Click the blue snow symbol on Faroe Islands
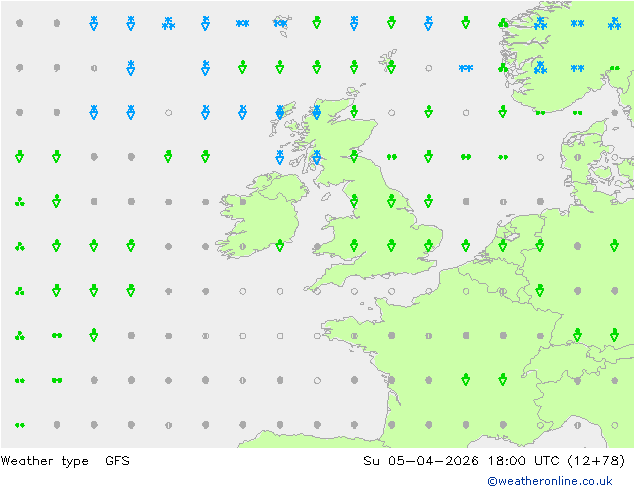The image size is (634, 490). click(280, 23)
